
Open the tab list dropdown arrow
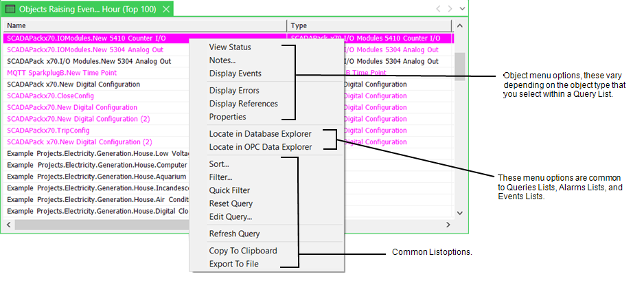tap(461, 9)
